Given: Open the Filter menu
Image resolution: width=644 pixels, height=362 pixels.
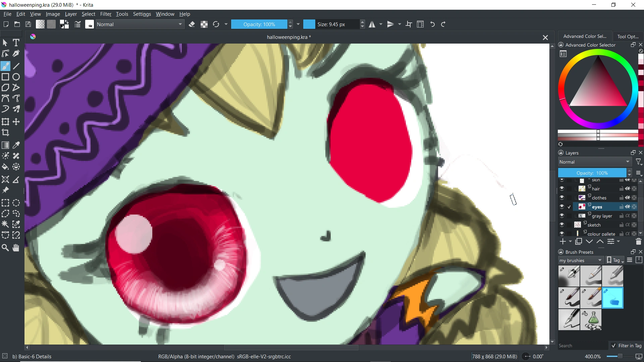Looking at the screenshot, I should [106, 14].
